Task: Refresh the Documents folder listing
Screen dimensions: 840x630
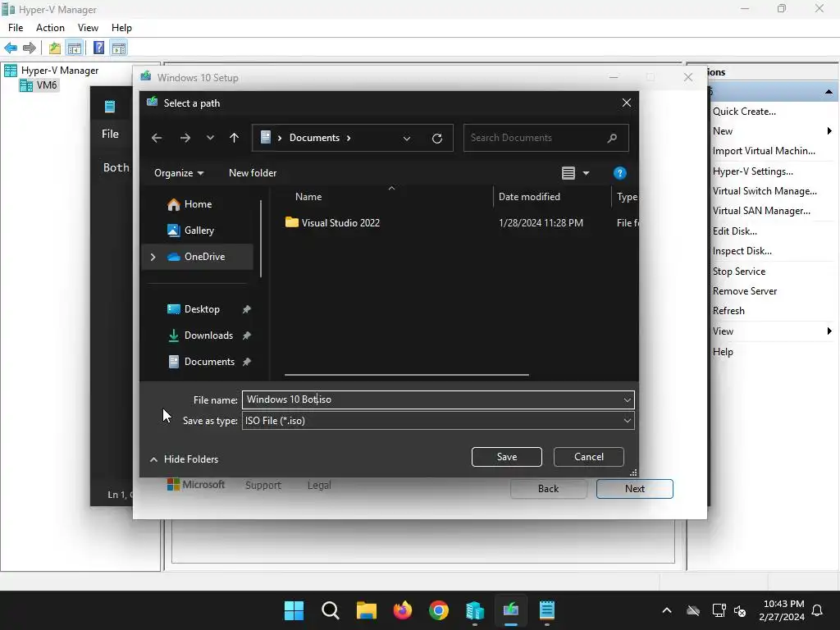Action: (x=437, y=138)
